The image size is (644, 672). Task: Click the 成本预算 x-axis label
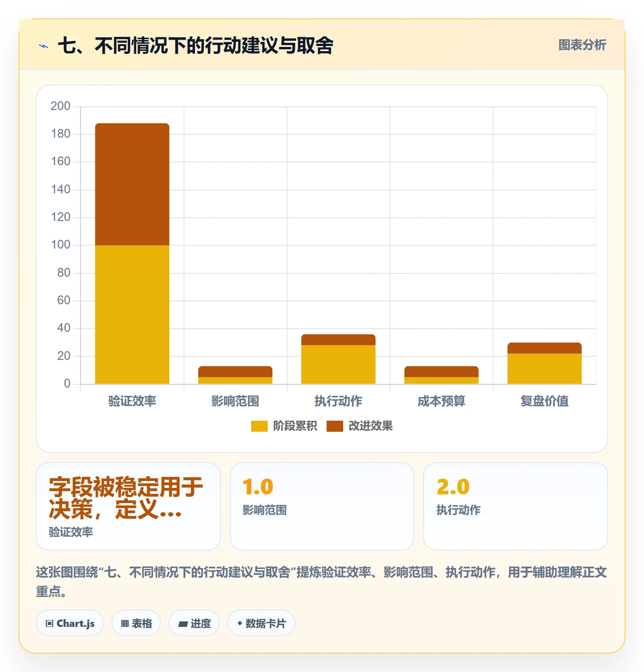pos(441,401)
